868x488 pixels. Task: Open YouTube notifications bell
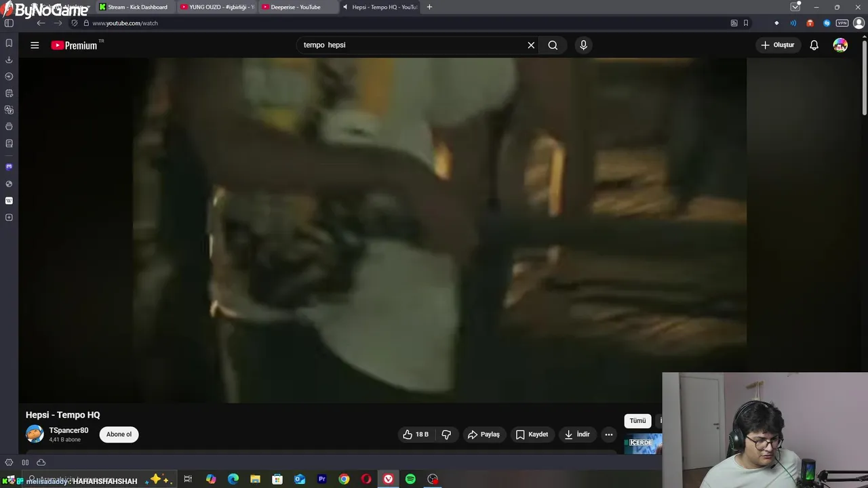click(814, 45)
